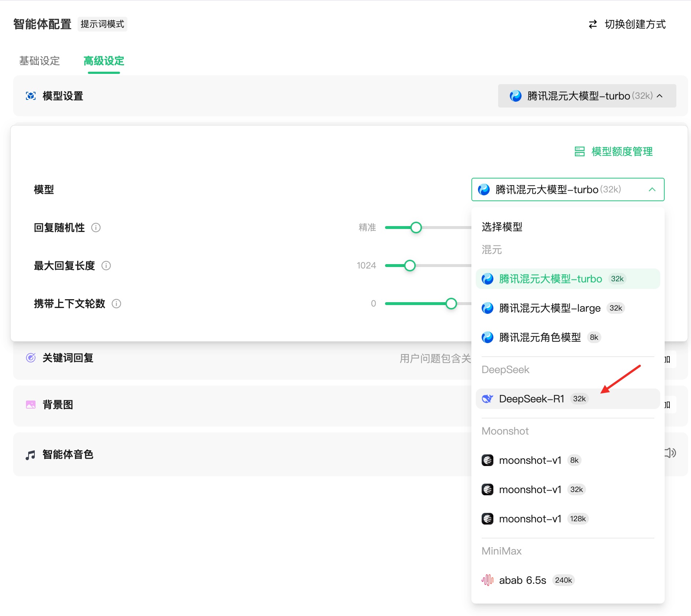Click the MiniMax group label
The width and height of the screenshot is (691, 616).
[x=501, y=551]
